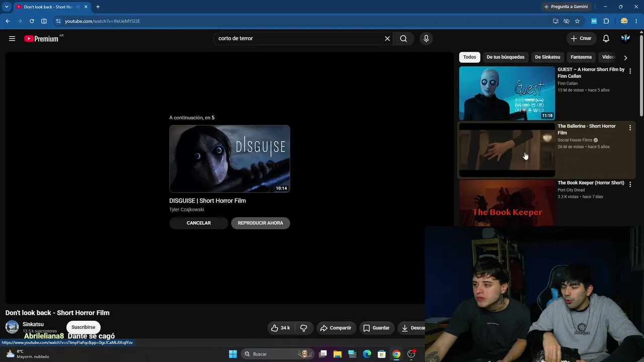Open the YouTube hamburger guide menu
The height and width of the screenshot is (362, 644).
pos(12,39)
